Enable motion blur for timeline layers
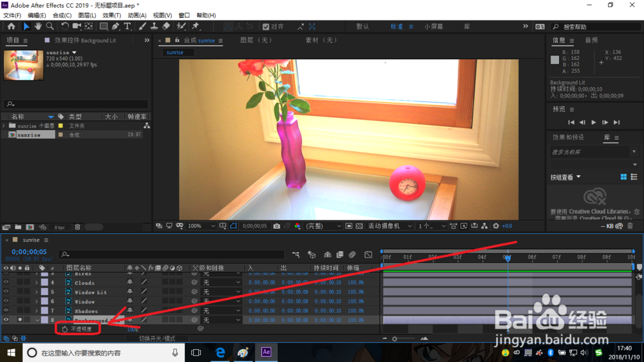The image size is (644, 362). pos(352,255)
